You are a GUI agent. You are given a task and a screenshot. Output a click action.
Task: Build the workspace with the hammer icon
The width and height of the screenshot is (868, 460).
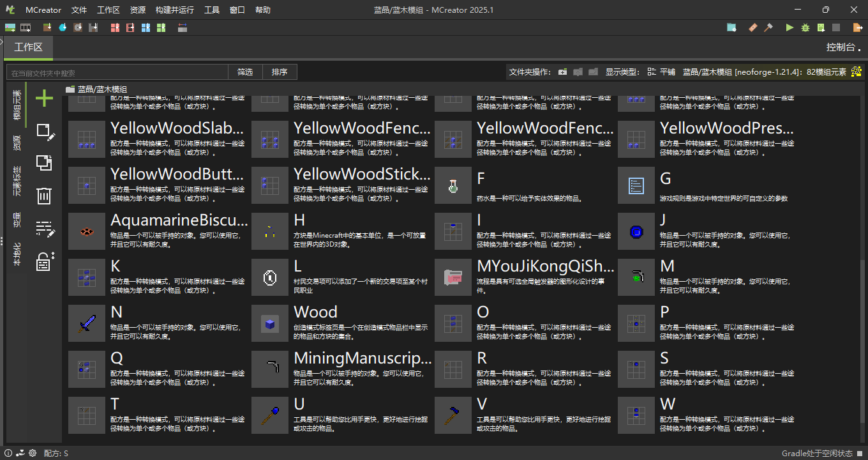(x=768, y=27)
